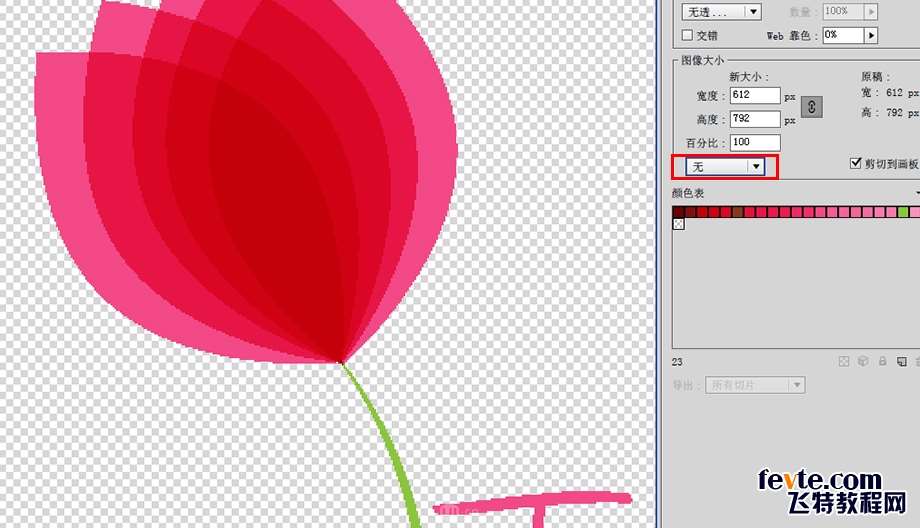Select the brown swatch in color table
Image resolution: width=920 pixels, height=528 pixels.
(x=738, y=212)
